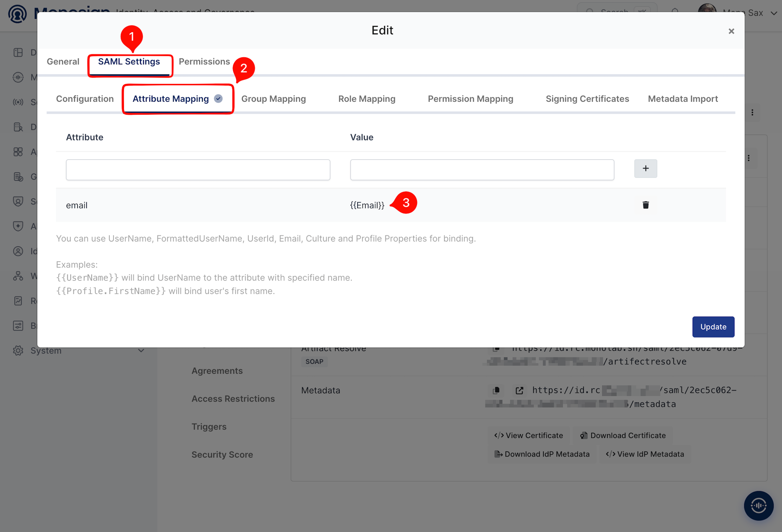Click the user circle sidebar icon
Image resolution: width=782 pixels, height=532 pixels.
click(x=18, y=251)
